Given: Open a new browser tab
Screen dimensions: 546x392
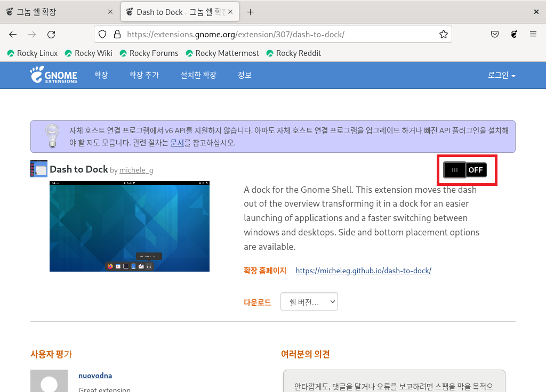Looking at the screenshot, I should click(x=250, y=12).
